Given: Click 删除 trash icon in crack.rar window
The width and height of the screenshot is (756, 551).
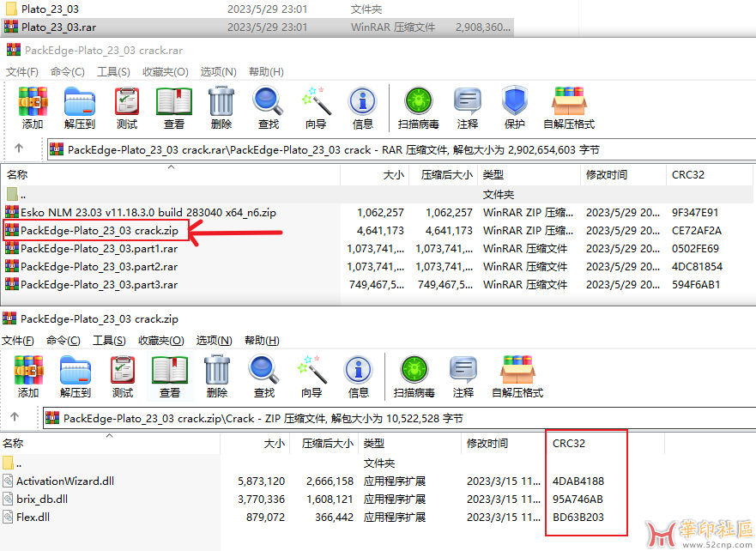Looking at the screenshot, I should point(221,102).
